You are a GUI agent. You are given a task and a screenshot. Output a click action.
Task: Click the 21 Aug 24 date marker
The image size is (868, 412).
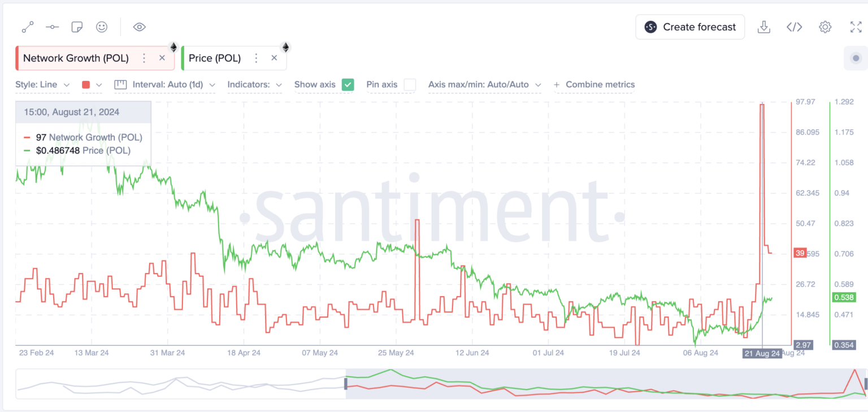click(762, 353)
